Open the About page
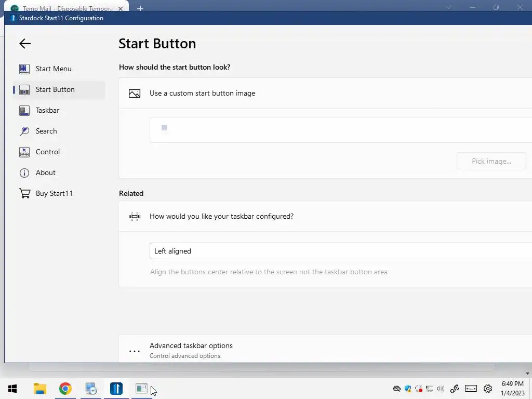 pyautogui.click(x=59, y=172)
